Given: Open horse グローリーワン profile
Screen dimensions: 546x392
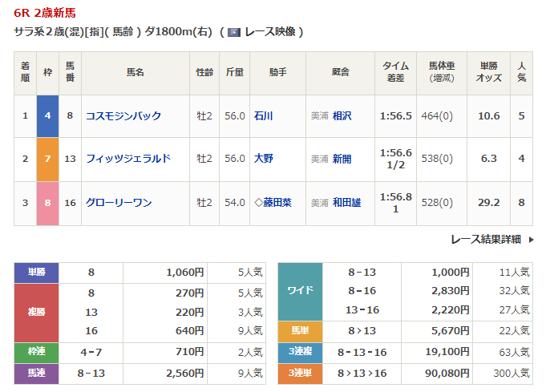Looking at the screenshot, I should [x=119, y=203].
